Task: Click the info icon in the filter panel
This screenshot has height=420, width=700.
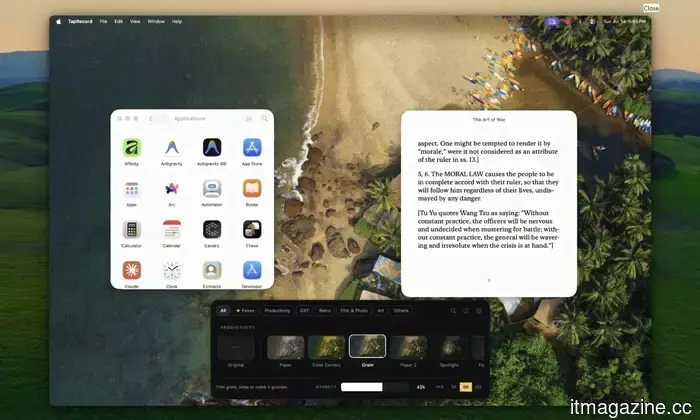Action: 466,311
